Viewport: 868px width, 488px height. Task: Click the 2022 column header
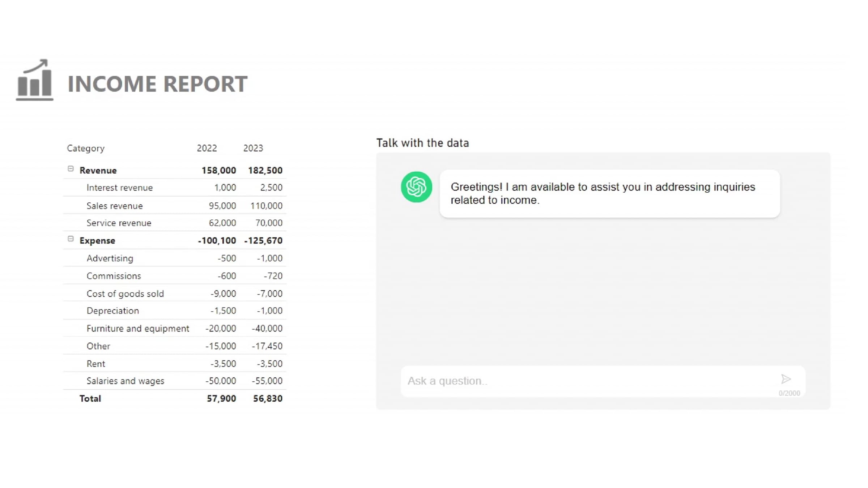pyautogui.click(x=207, y=148)
